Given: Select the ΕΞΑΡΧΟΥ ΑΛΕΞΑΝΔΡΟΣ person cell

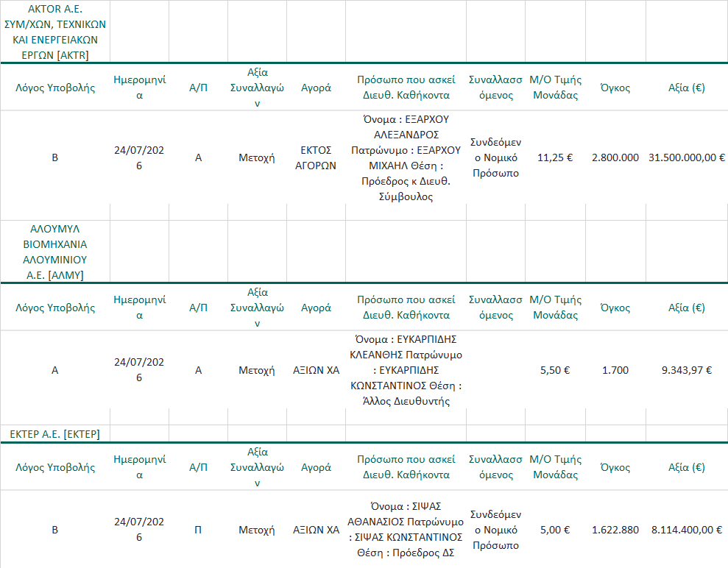Looking at the screenshot, I should pos(406,157).
